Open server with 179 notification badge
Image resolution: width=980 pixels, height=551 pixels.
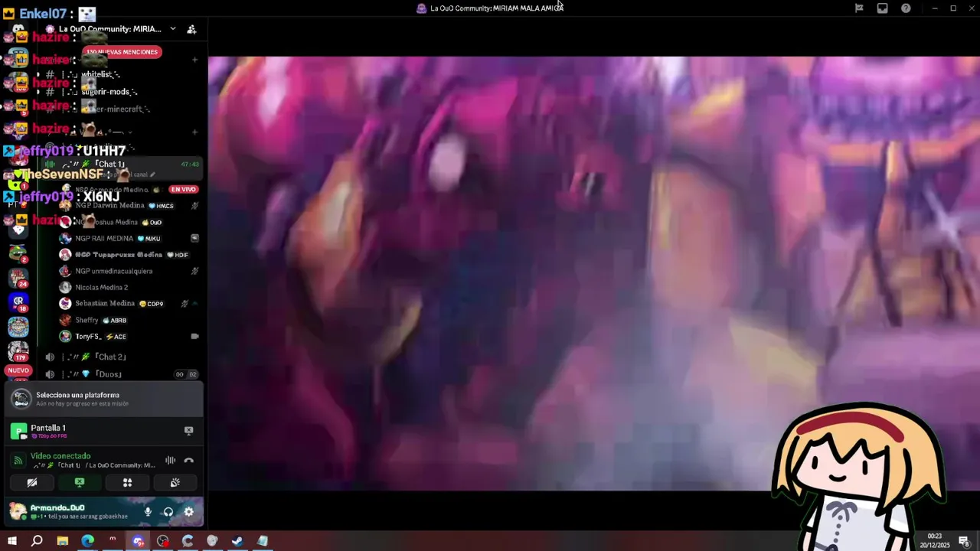click(x=18, y=351)
